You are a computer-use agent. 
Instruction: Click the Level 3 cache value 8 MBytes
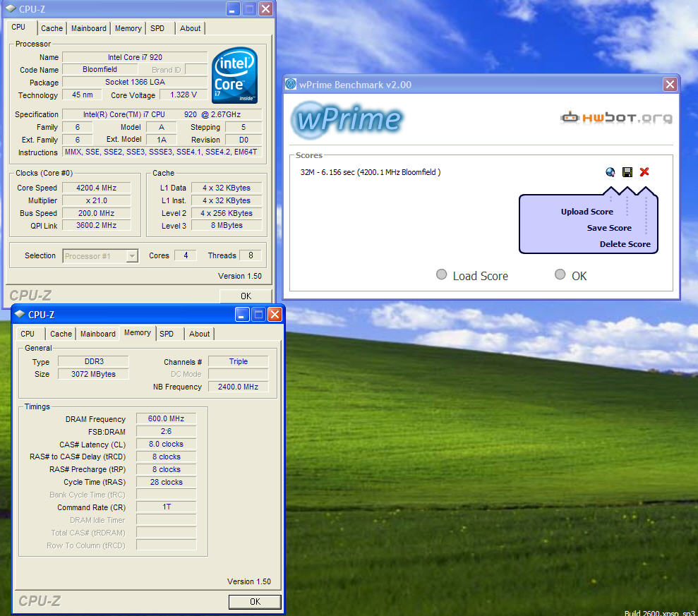227,225
